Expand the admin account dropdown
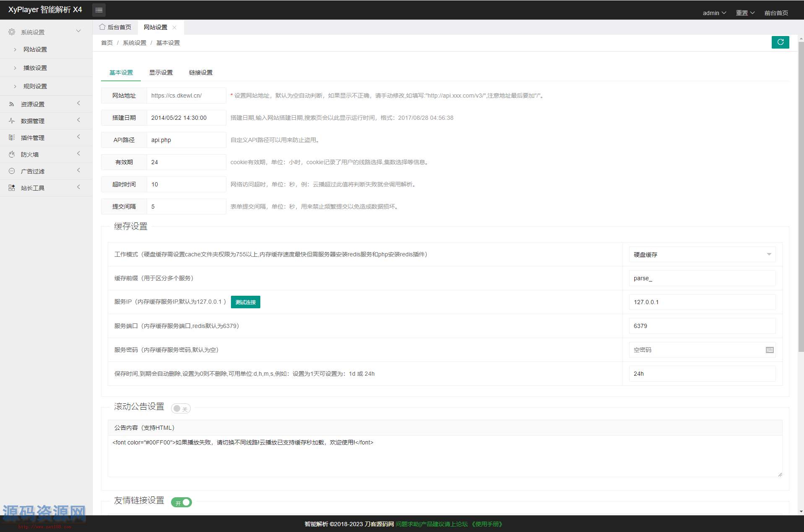The image size is (804, 532). [714, 13]
